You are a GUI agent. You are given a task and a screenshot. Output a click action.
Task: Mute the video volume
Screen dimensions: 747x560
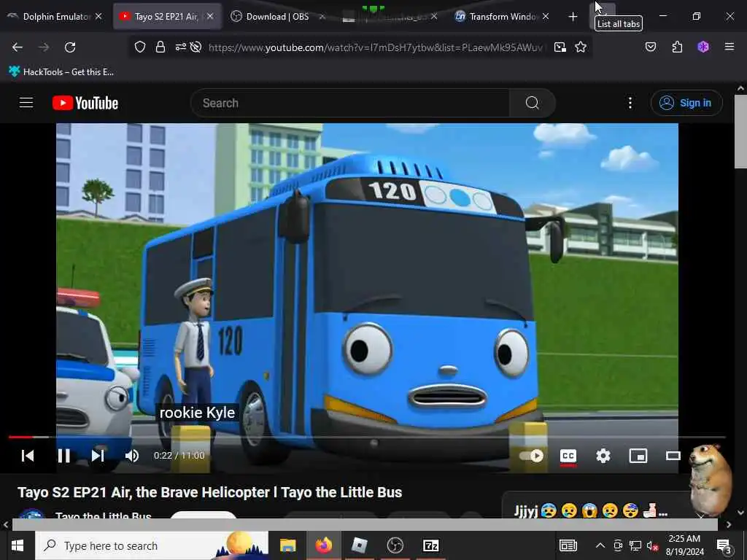[x=132, y=456]
